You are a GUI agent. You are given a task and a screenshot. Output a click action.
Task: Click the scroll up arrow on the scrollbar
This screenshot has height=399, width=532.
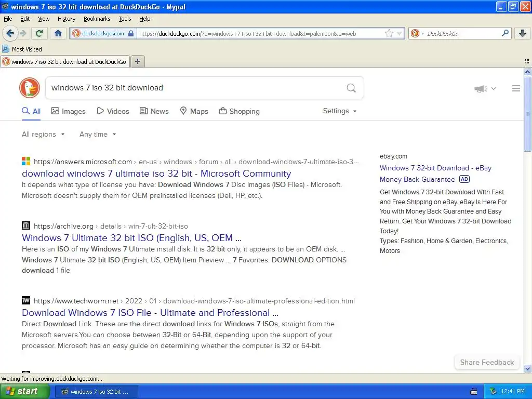[527, 72]
